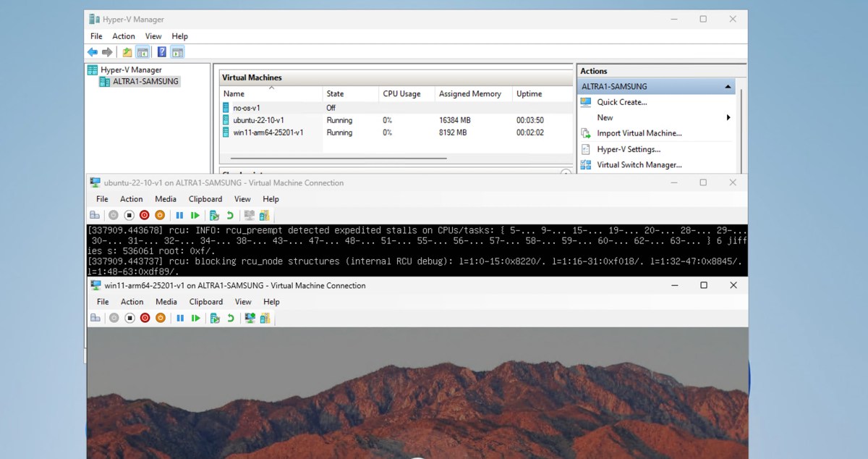Save win11-arm64-25201-v1 state with orange icon
The image size is (868, 459).
click(161, 318)
